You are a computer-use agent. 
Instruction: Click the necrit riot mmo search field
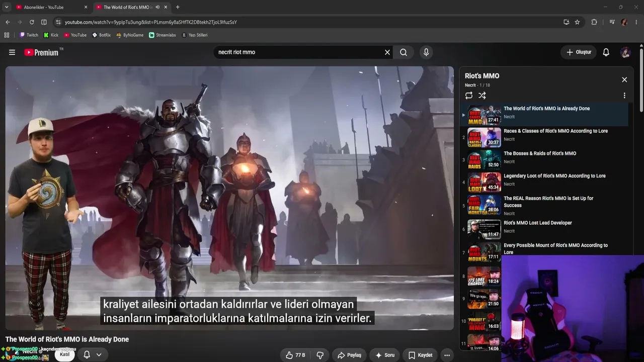coord(299,52)
